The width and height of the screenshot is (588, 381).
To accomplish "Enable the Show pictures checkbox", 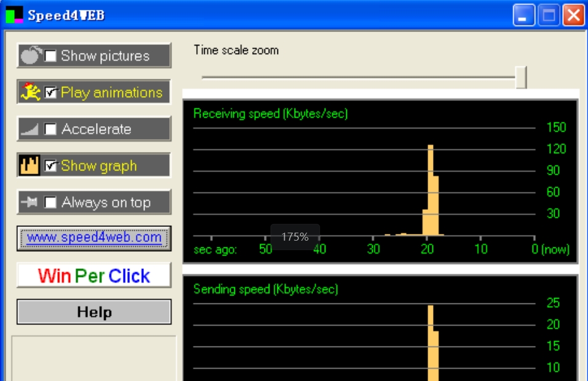I will click(x=50, y=56).
